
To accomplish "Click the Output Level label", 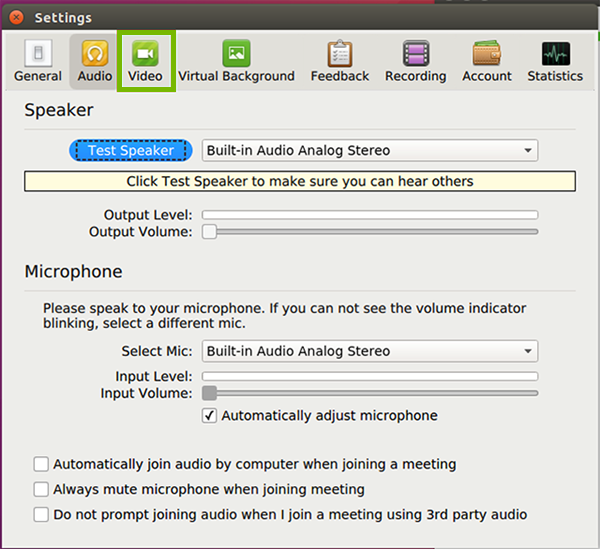I will (148, 215).
